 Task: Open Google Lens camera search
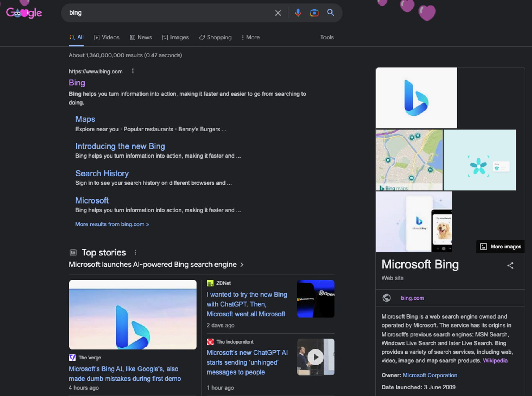point(314,13)
